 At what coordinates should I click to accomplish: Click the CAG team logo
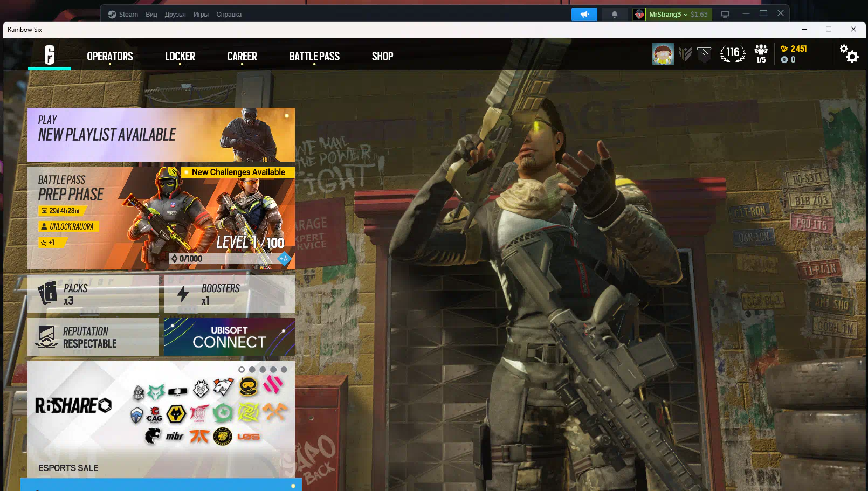pyautogui.click(x=154, y=415)
